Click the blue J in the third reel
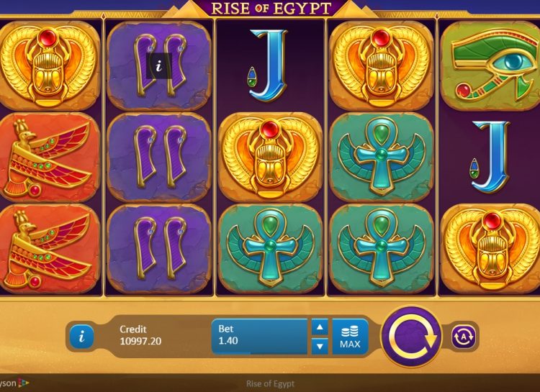The width and height of the screenshot is (540, 392). (x=269, y=65)
